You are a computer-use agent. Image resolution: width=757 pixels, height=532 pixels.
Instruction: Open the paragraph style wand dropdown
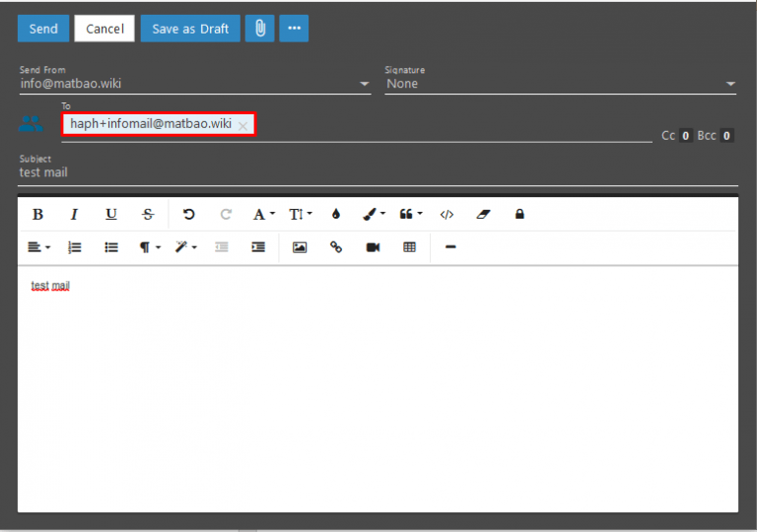(186, 247)
